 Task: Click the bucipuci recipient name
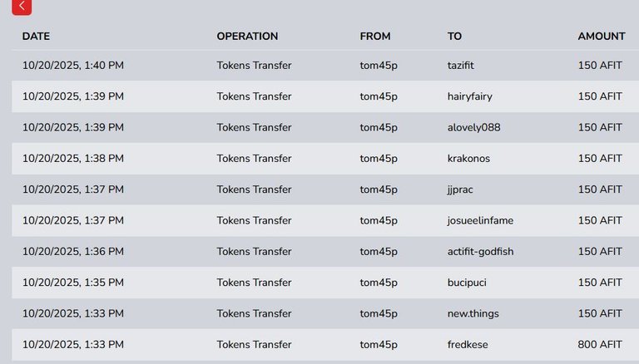pos(467,283)
